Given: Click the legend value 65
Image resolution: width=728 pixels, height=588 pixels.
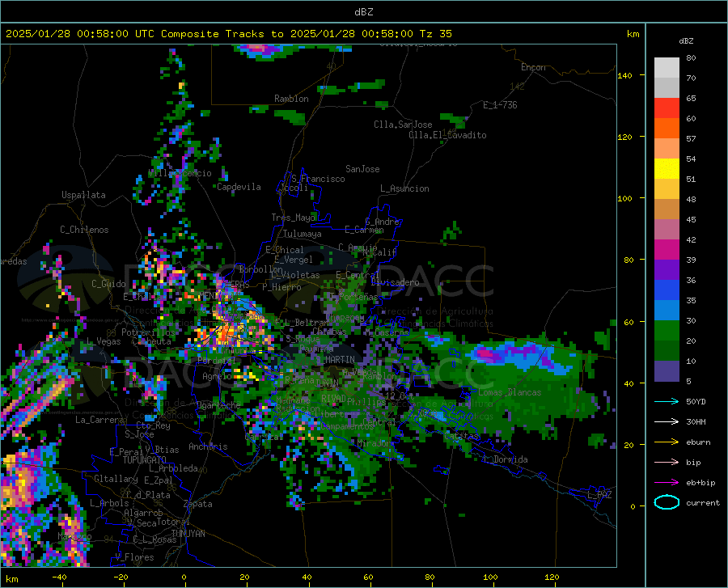Looking at the screenshot, I should (691, 99).
